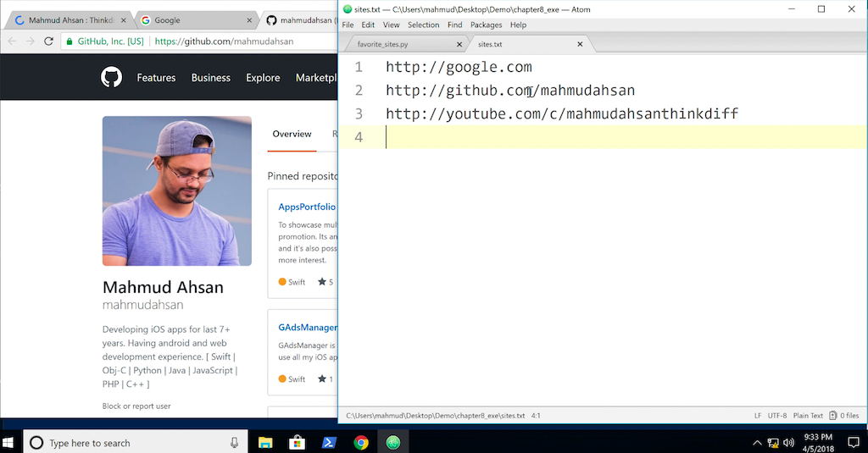Click the Swift language dot on AppsPortfolio
The width and height of the screenshot is (868, 453).
282,282
